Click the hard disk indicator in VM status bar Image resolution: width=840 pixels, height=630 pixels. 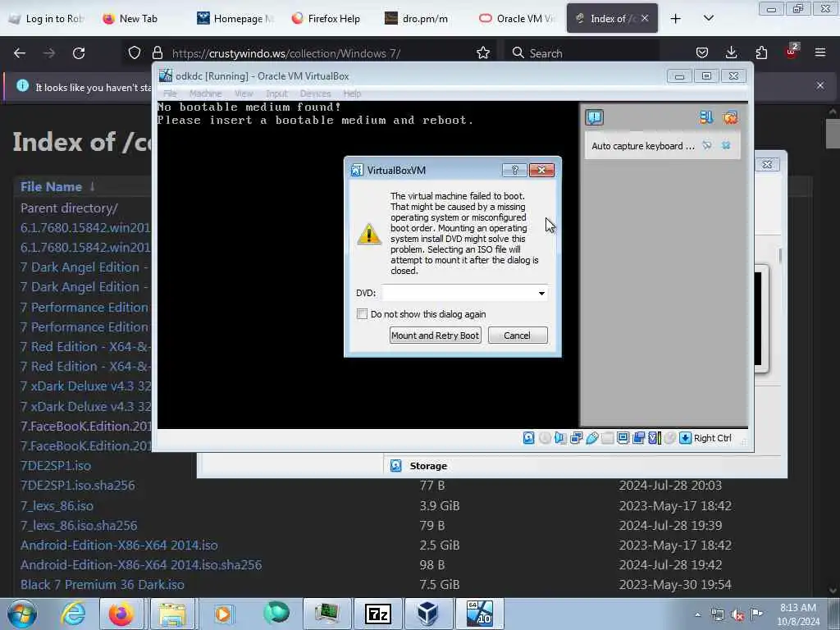pos(529,438)
